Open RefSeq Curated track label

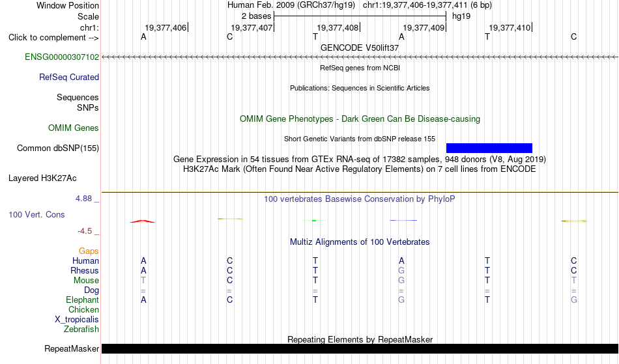pyautogui.click(x=69, y=77)
